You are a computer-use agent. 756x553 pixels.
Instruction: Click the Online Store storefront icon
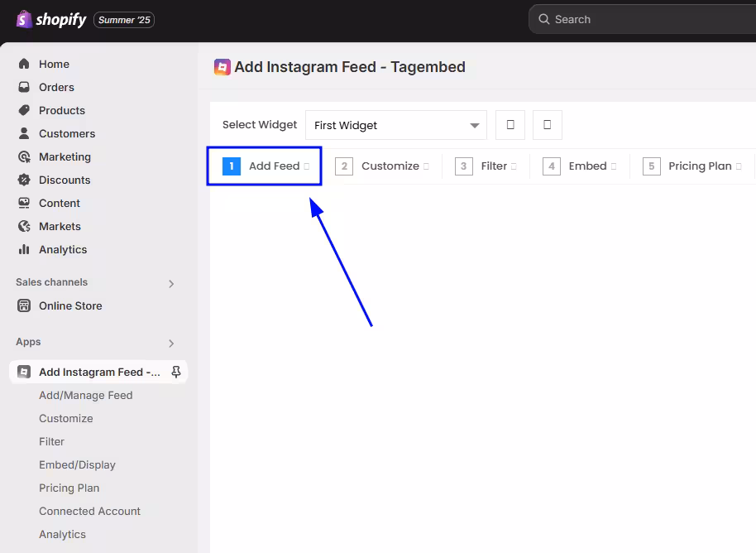pyautogui.click(x=24, y=305)
